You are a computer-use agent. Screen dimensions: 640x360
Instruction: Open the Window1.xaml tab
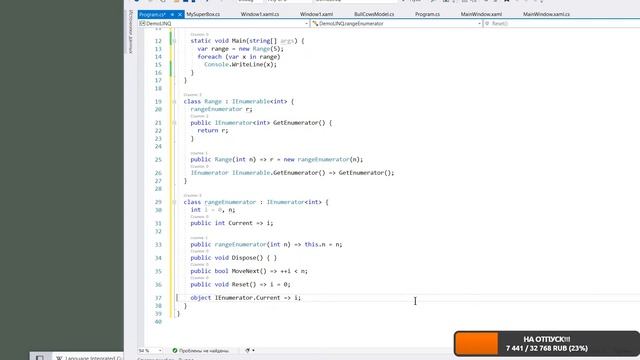click(316, 14)
